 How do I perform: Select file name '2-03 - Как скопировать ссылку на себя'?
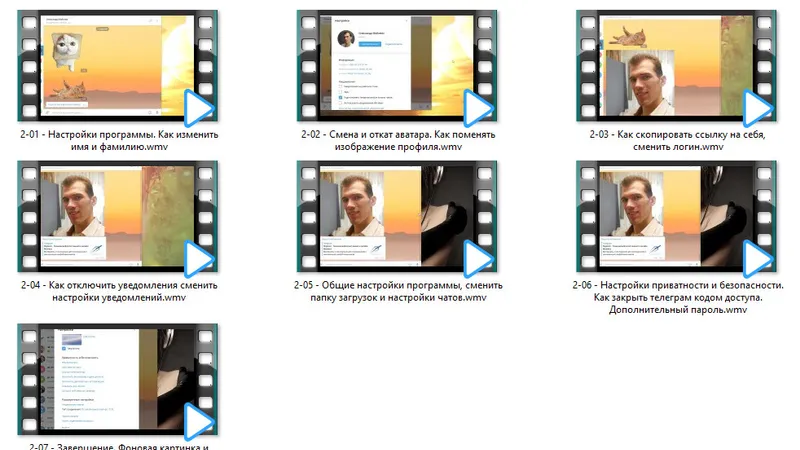(678, 140)
